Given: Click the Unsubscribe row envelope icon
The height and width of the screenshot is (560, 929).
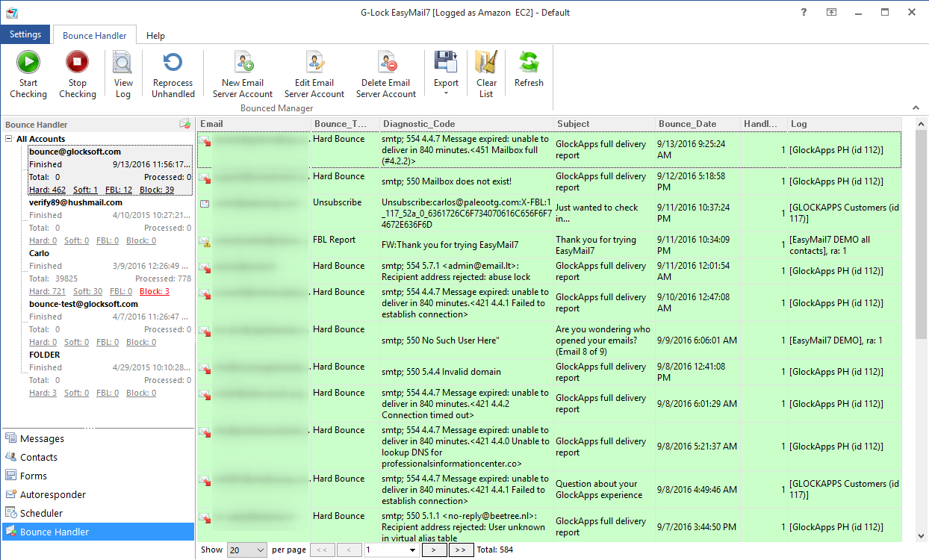Looking at the screenshot, I should click(205, 203).
